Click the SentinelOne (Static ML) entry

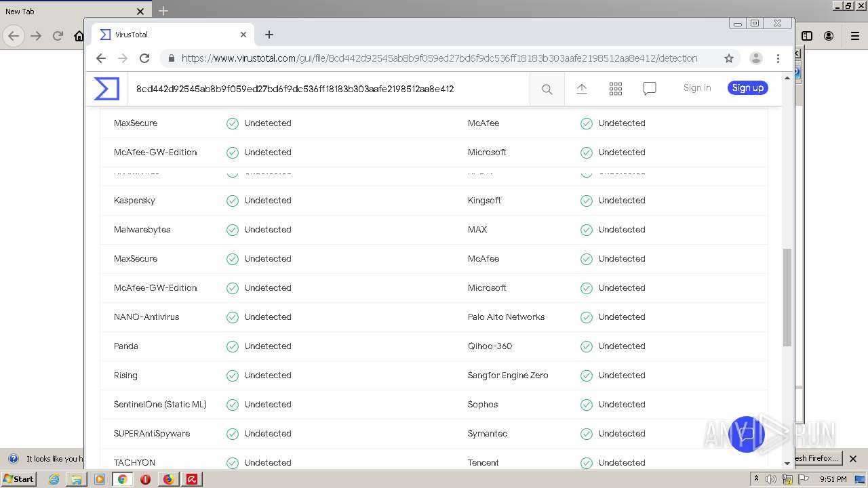(160, 405)
